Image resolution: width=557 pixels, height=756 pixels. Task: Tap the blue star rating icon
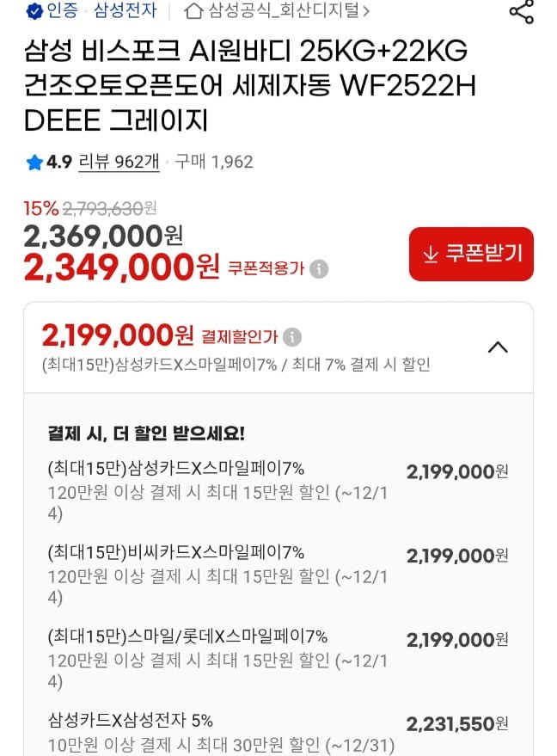[34, 162]
